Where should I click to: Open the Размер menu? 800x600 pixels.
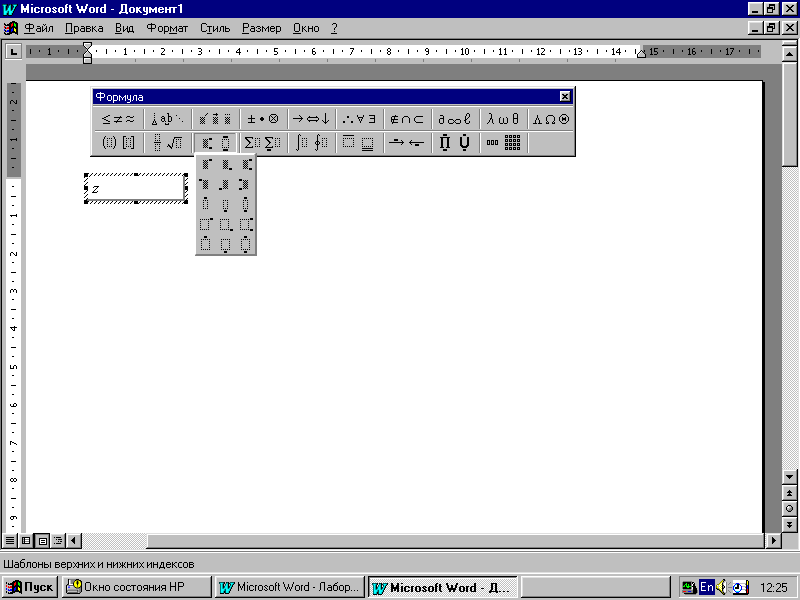click(x=262, y=28)
